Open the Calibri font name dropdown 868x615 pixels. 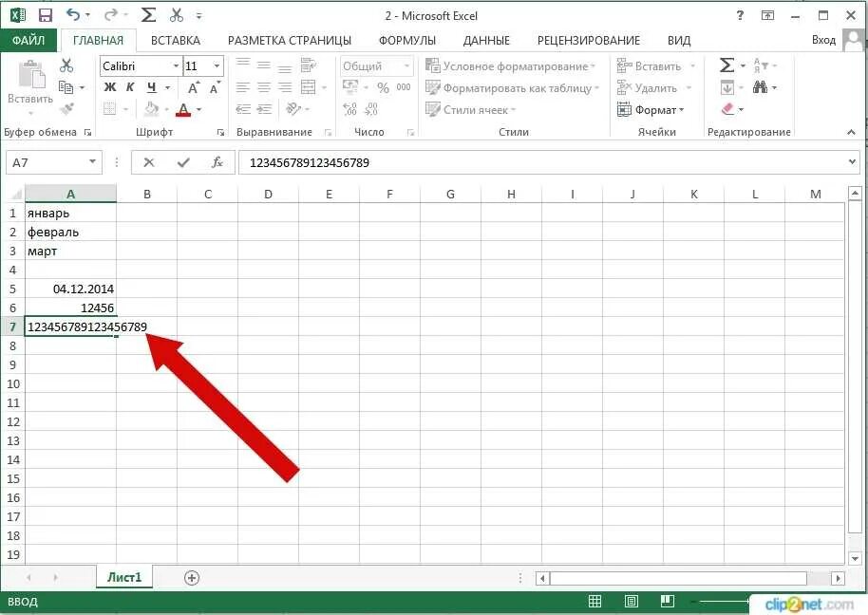(176, 65)
